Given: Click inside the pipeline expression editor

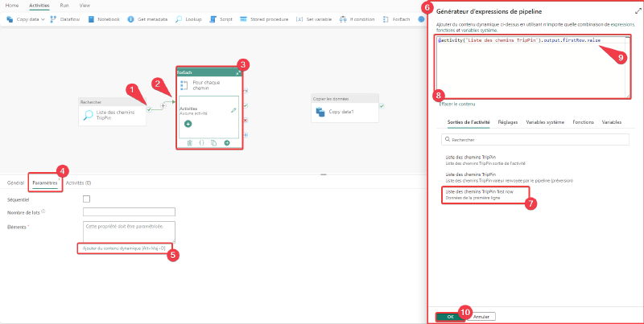Looking at the screenshot, I should point(533,67).
